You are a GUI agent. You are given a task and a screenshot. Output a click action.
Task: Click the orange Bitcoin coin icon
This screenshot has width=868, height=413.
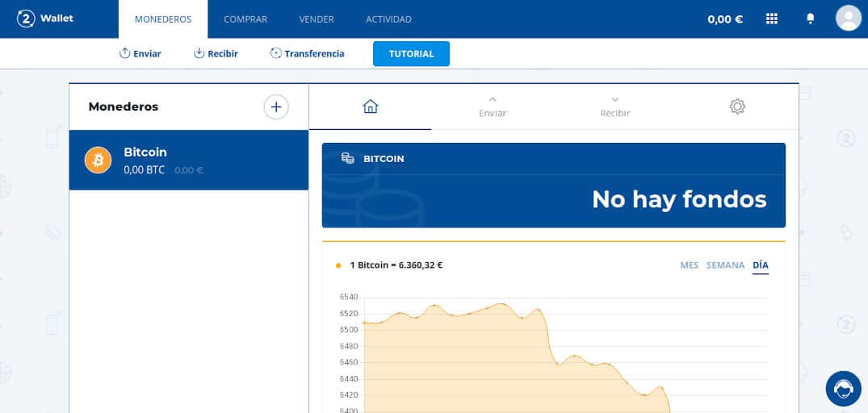click(x=98, y=160)
